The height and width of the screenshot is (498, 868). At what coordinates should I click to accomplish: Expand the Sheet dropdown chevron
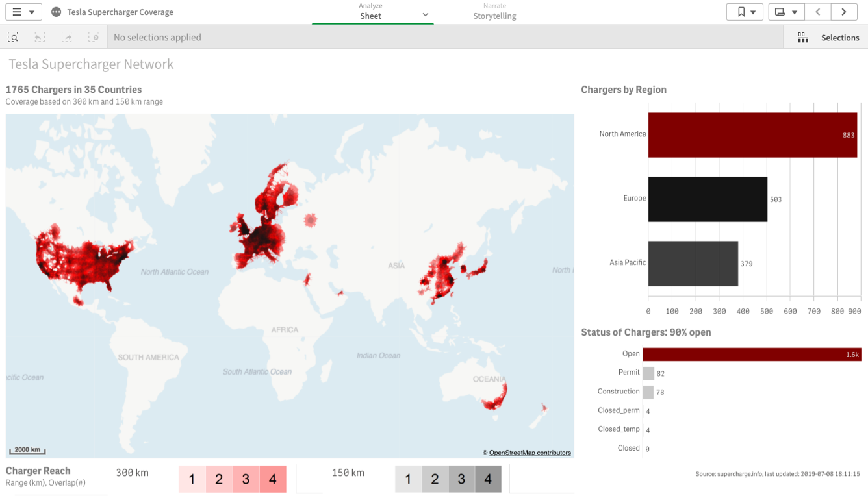(x=425, y=14)
